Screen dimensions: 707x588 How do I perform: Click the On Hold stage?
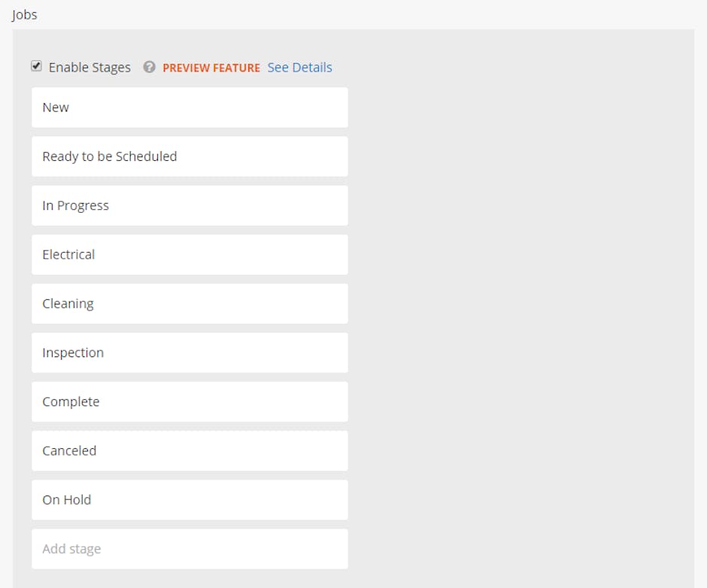189,499
